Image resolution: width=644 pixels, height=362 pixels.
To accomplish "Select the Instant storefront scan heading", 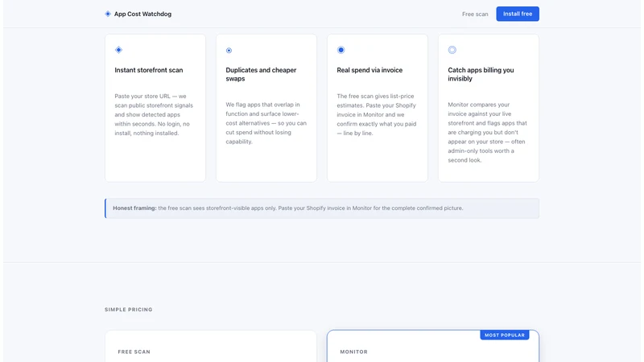I will click(149, 70).
